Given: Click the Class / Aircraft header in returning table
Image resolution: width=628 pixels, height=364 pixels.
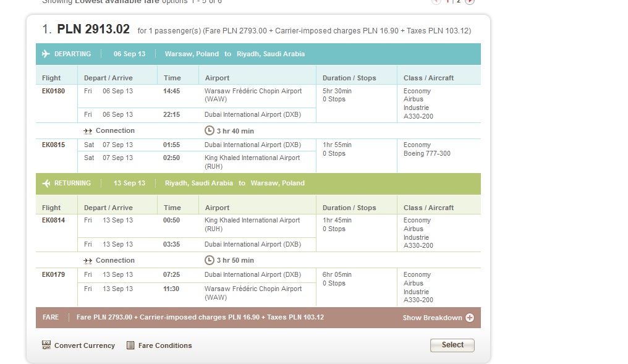Looking at the screenshot, I should click(x=428, y=208).
